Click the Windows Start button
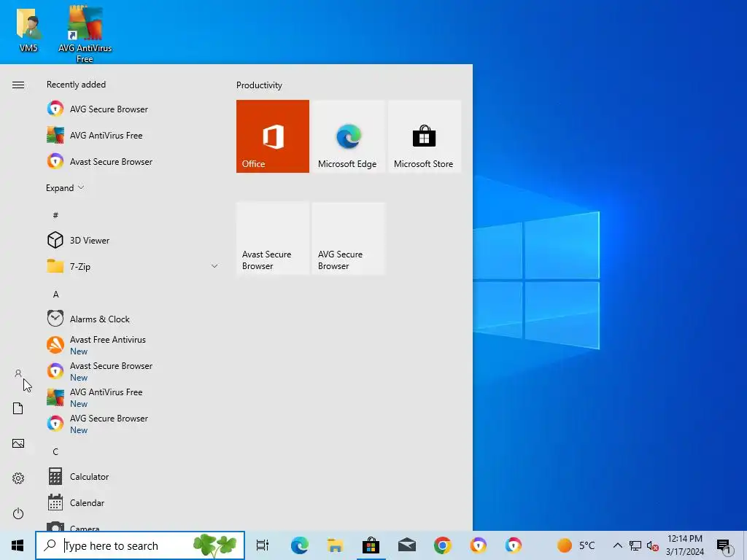This screenshot has width=747, height=560. pos(18,545)
